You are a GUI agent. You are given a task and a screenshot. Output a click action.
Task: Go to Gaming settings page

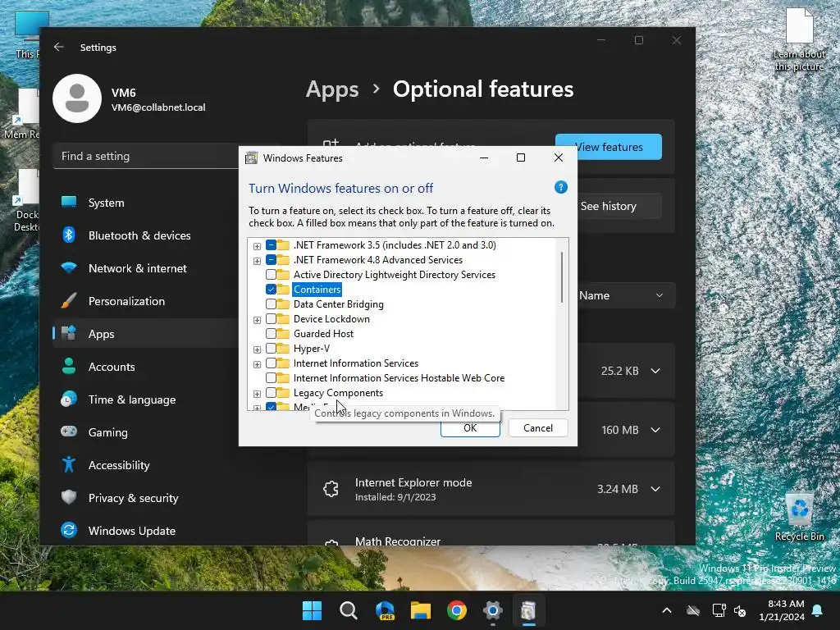point(145,432)
